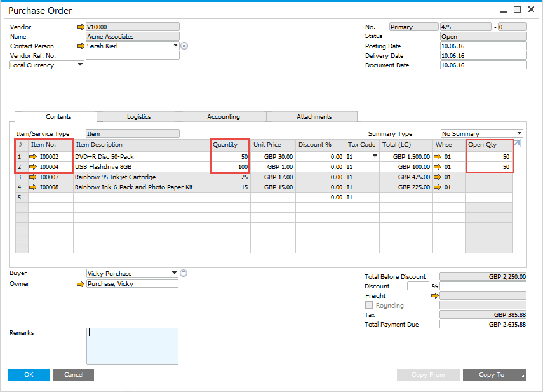This screenshot has height=392, width=543.
Task: Click inside the Remarks text box
Action: tap(132, 346)
